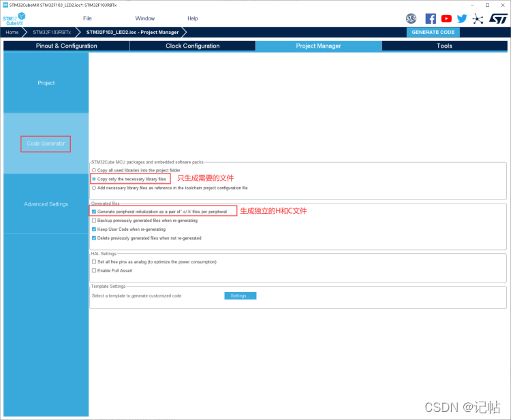Select Copy all used libraries option
Screen dimensions: 511x420
tap(94, 170)
